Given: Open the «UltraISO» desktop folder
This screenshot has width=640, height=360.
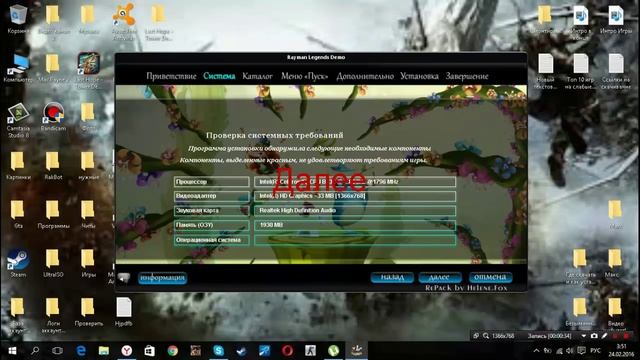Looking at the screenshot, I should click(53, 263).
